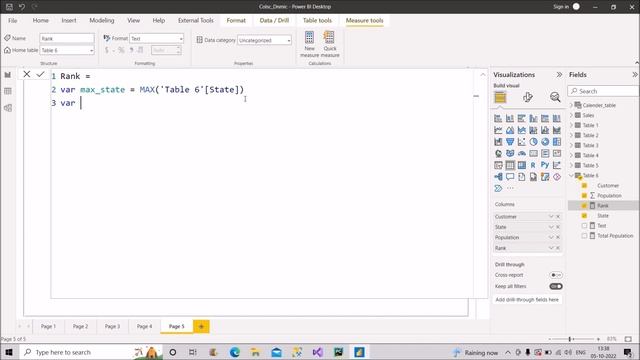Screen dimensions: 640x360
Task: Open the Data view in the left sidebar
Action: coord(8,91)
